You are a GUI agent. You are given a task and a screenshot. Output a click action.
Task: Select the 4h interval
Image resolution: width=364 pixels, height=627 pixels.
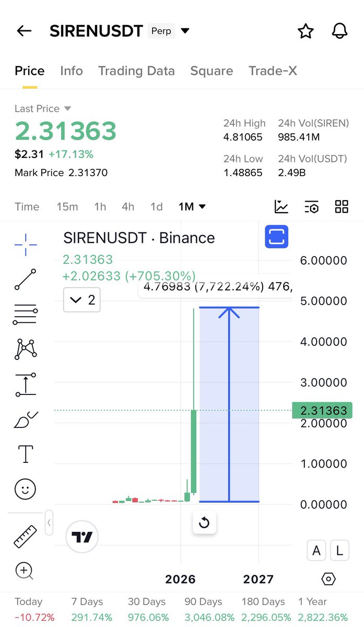click(128, 206)
